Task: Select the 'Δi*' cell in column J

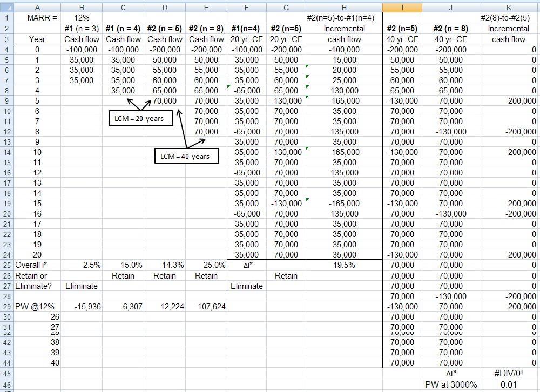Action: 451,374
